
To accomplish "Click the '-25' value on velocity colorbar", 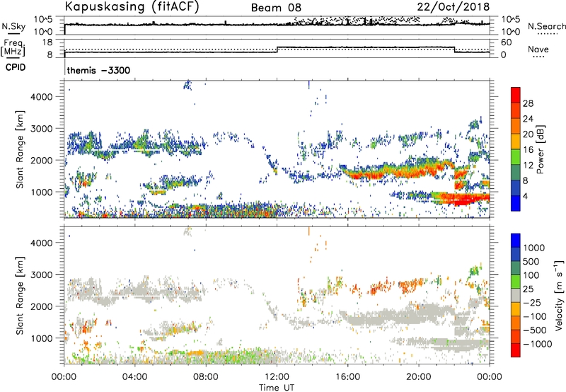I will (x=533, y=303).
